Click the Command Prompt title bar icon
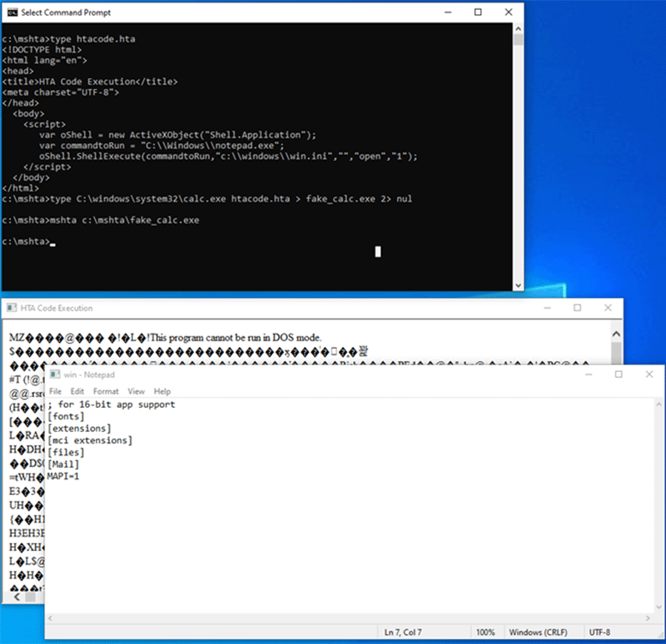Screen dimensions: 666x644 12,12
